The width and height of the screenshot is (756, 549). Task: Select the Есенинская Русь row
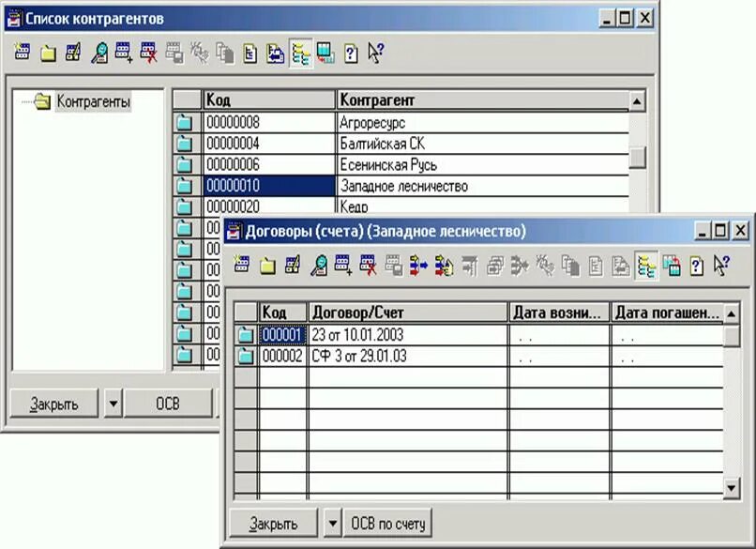point(483,165)
